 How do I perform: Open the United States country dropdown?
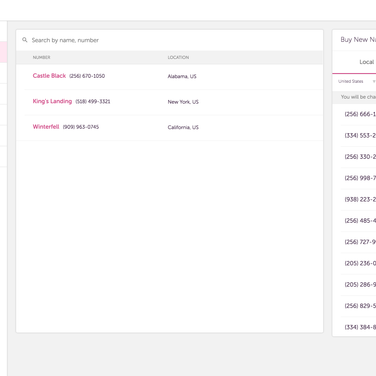[x=356, y=81]
